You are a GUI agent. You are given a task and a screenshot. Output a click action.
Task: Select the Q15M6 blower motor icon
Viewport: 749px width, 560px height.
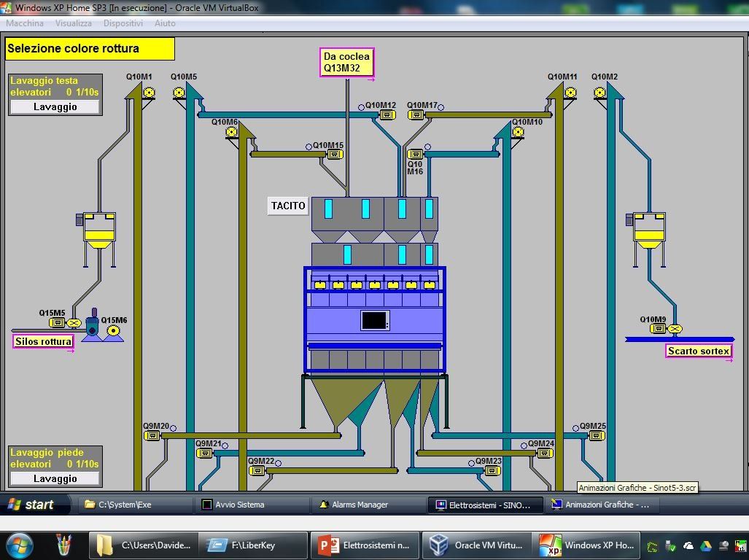pyautogui.click(x=113, y=331)
